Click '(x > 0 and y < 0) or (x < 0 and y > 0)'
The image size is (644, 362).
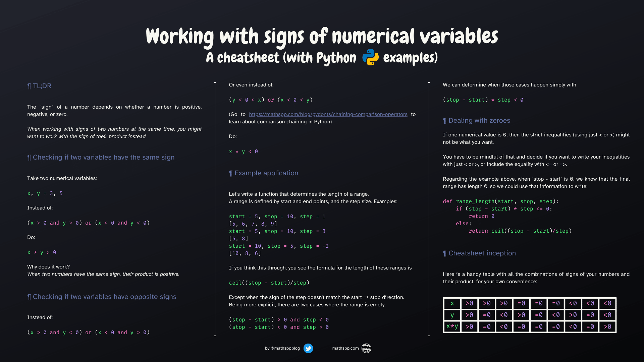coord(89,333)
